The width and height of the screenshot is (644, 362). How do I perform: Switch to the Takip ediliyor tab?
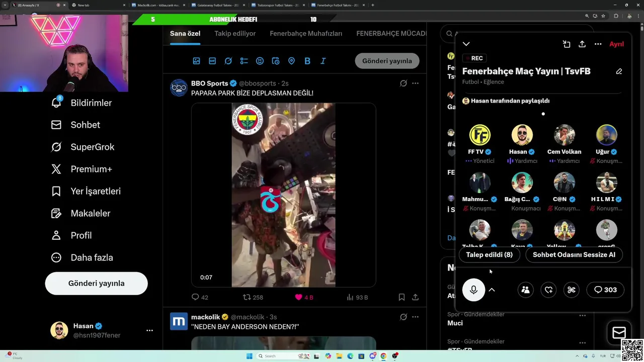(235, 34)
